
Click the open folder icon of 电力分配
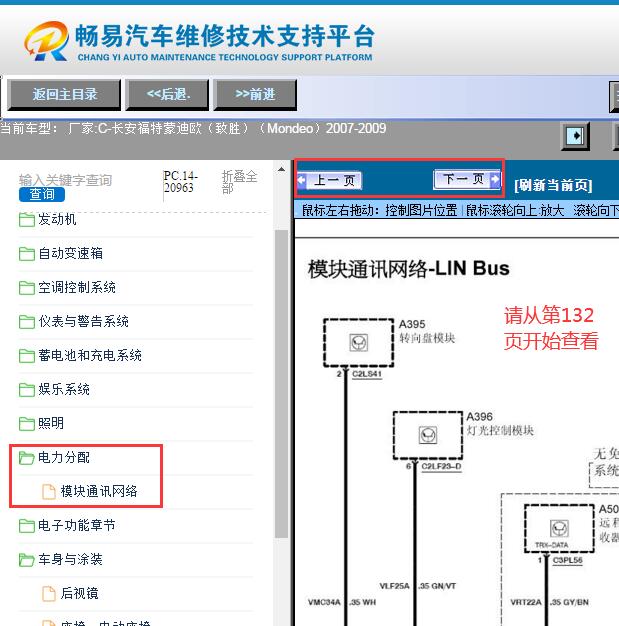click(x=26, y=458)
